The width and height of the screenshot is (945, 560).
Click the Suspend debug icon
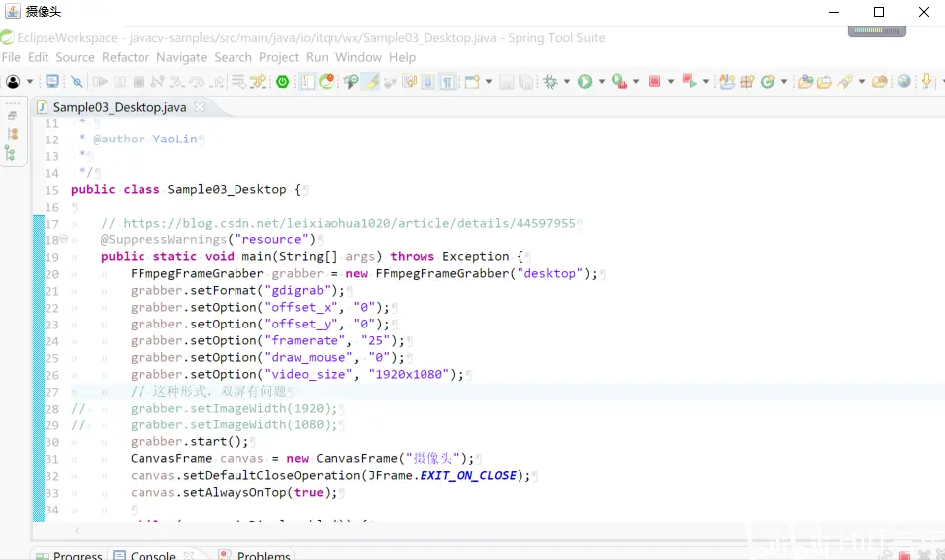(120, 81)
